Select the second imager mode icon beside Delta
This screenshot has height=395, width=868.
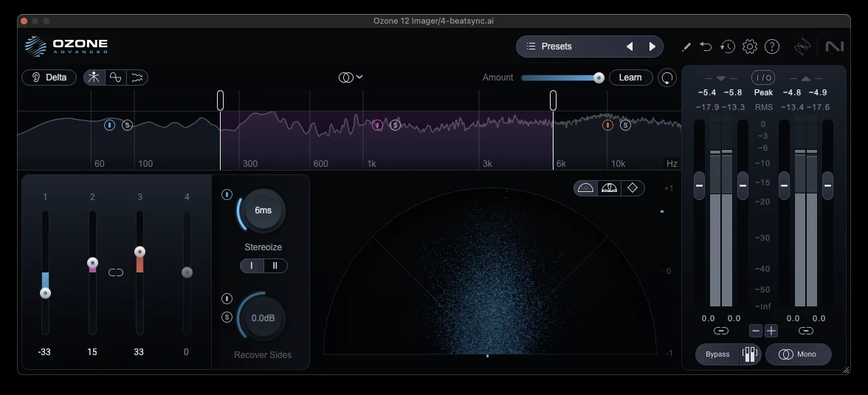pos(116,78)
